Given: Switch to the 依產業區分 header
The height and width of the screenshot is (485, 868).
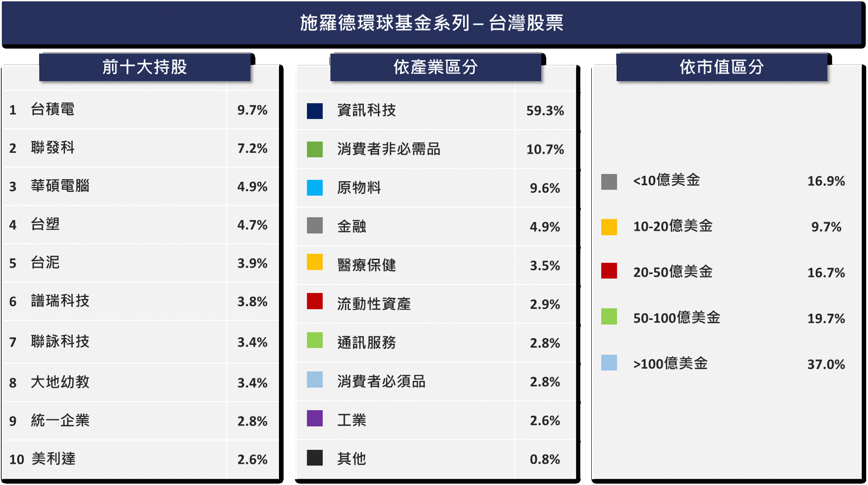Looking at the screenshot, I should point(435,67).
